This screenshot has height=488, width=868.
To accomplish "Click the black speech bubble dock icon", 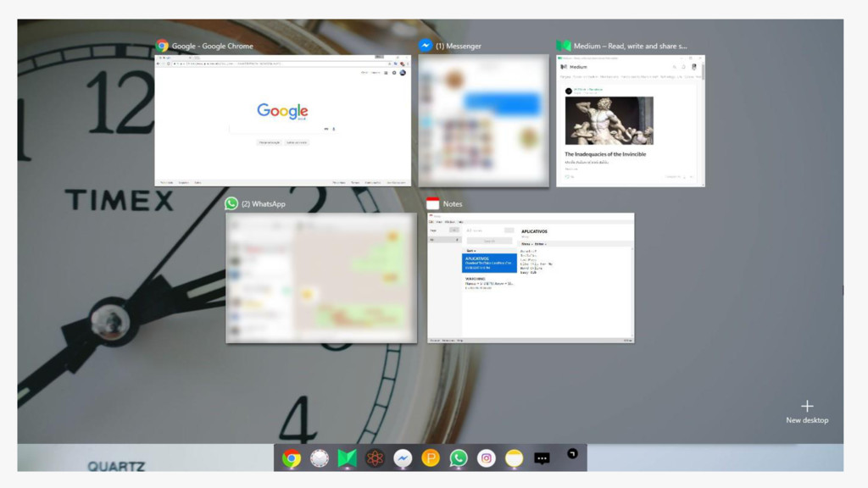I will coord(542,458).
